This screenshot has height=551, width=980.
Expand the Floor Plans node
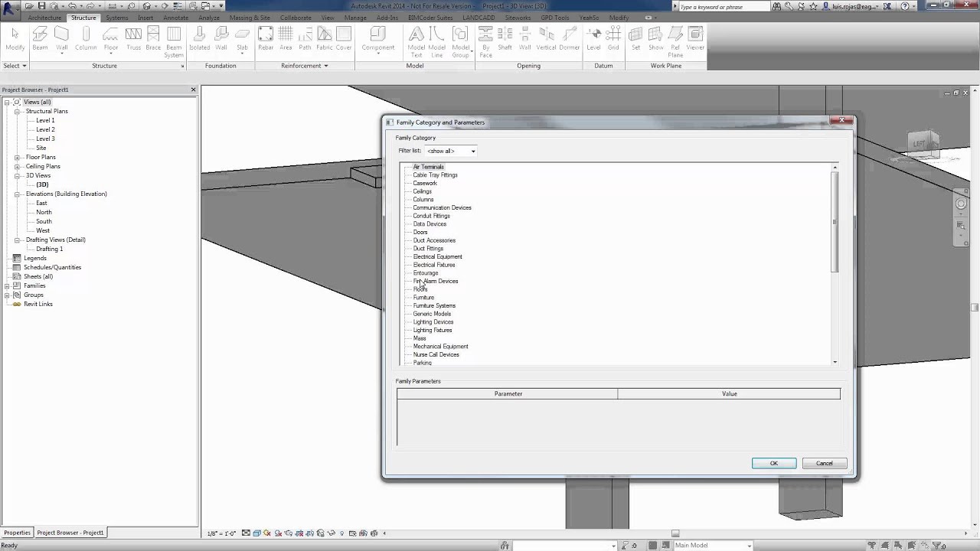click(x=17, y=157)
